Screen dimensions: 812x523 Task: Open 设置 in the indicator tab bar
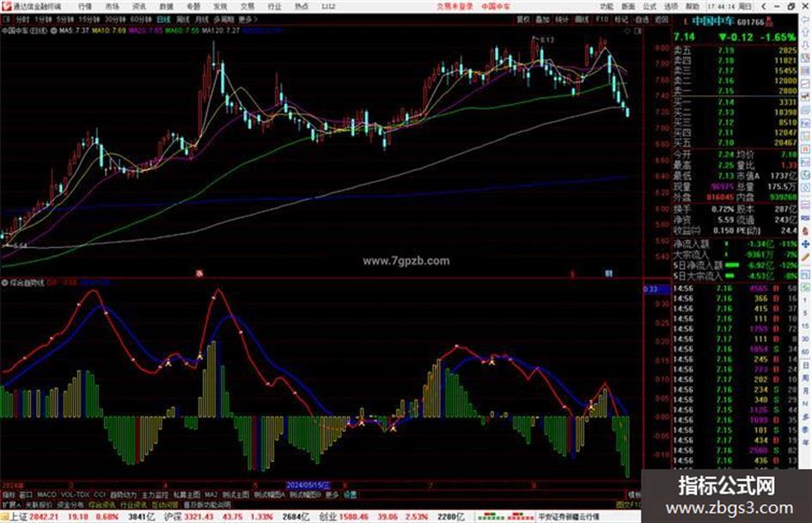(350, 495)
